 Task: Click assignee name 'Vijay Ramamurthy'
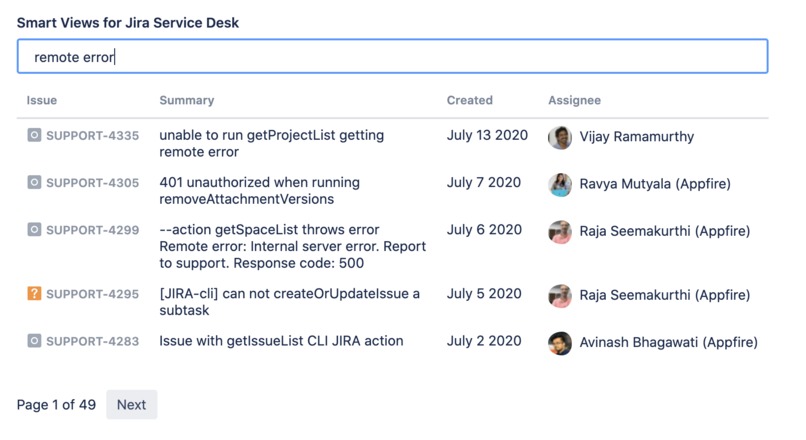637,137
